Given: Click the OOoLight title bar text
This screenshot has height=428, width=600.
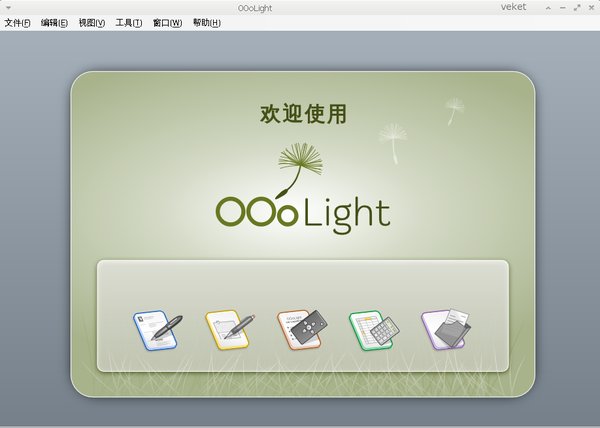Looking at the screenshot, I should 255,8.
